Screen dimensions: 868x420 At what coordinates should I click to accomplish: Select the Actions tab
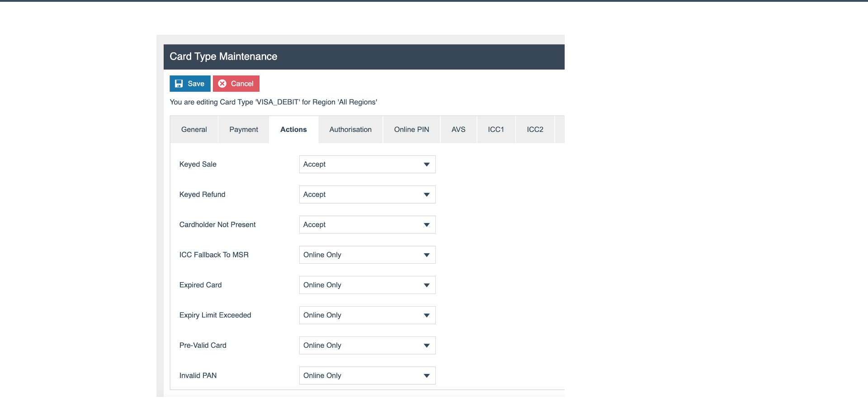[293, 129]
